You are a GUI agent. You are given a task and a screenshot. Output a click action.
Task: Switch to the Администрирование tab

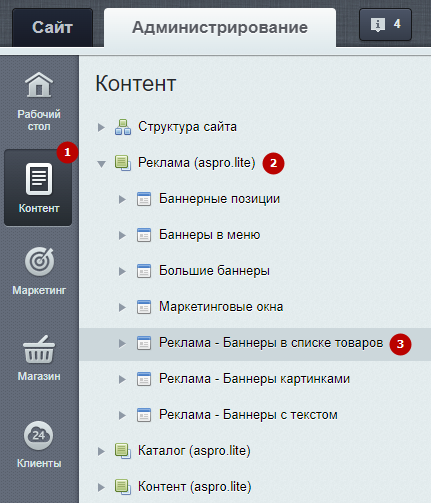pos(220,27)
